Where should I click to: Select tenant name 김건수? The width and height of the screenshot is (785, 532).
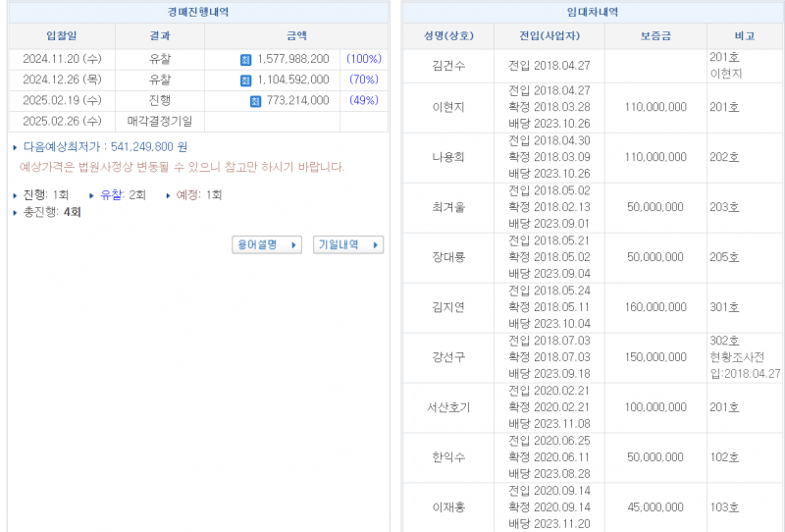coord(448,66)
